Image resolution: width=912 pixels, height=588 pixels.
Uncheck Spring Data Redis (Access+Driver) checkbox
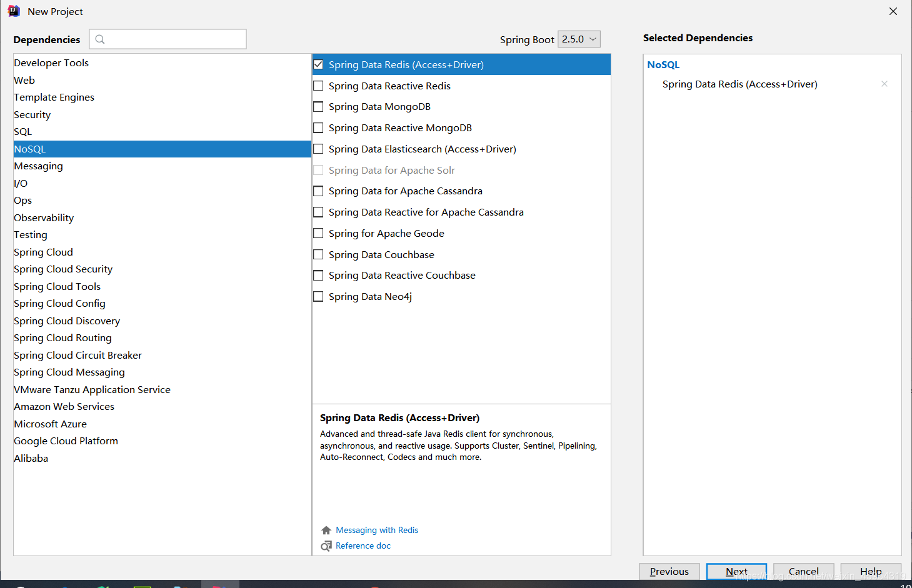[x=318, y=64]
